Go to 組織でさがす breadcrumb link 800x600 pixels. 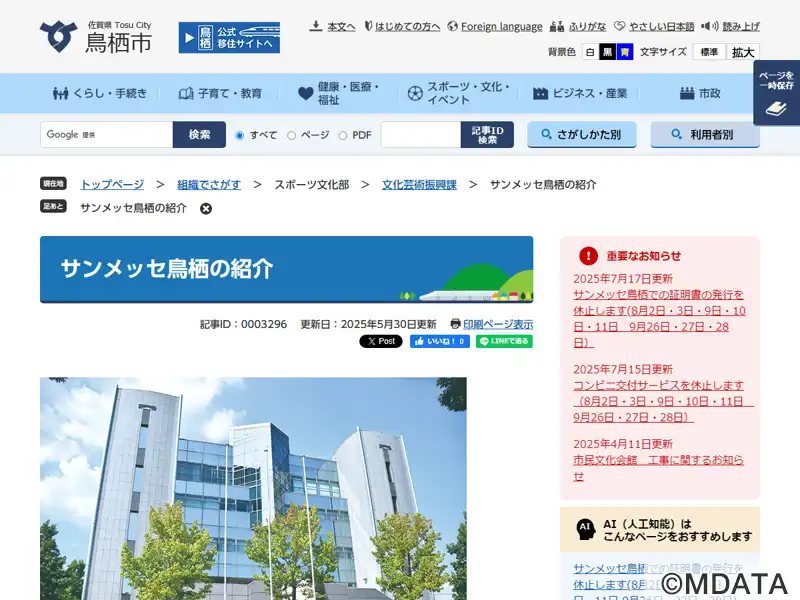point(209,185)
